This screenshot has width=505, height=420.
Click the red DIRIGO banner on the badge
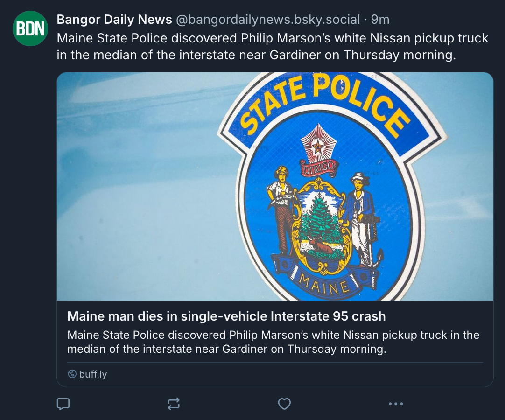coord(318,167)
